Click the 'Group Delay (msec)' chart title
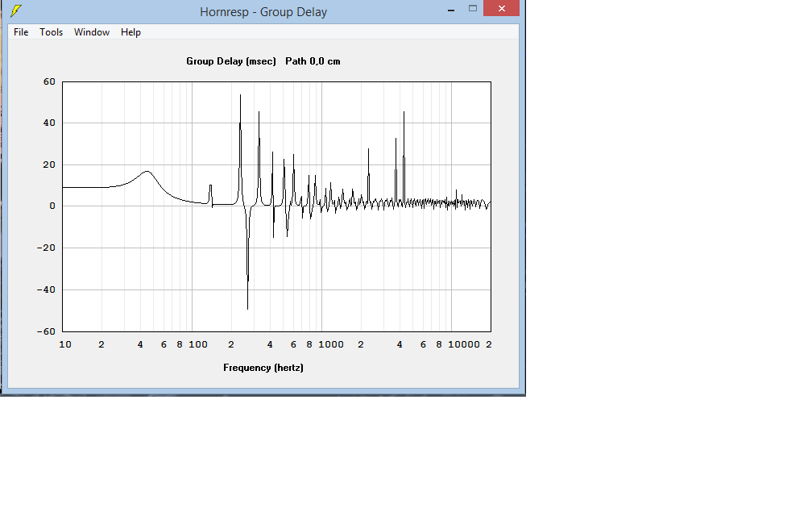 click(x=231, y=61)
